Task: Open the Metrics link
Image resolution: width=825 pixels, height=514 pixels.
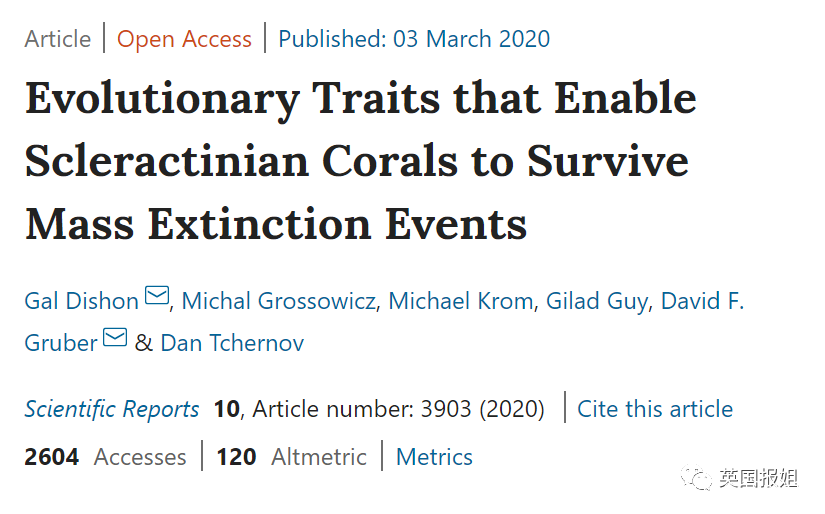Action: click(434, 457)
